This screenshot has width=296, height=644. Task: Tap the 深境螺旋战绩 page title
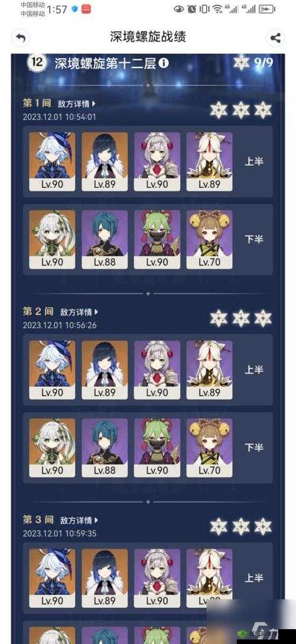[x=148, y=37]
